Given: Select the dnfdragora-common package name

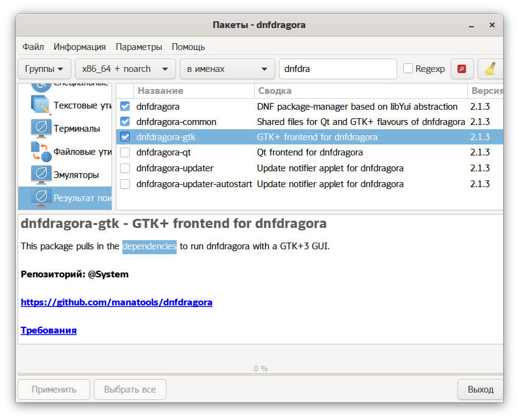Looking at the screenshot, I should pos(176,121).
